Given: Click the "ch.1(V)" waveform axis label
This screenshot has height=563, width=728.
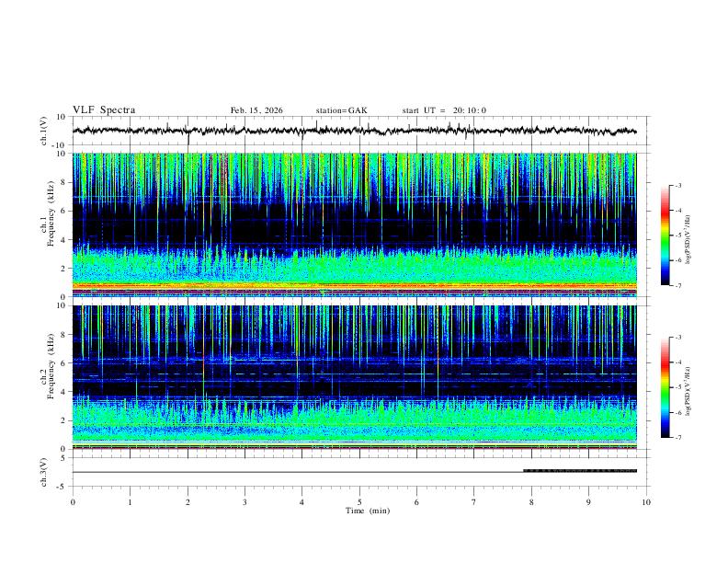Looking at the screenshot, I should 43,131.
